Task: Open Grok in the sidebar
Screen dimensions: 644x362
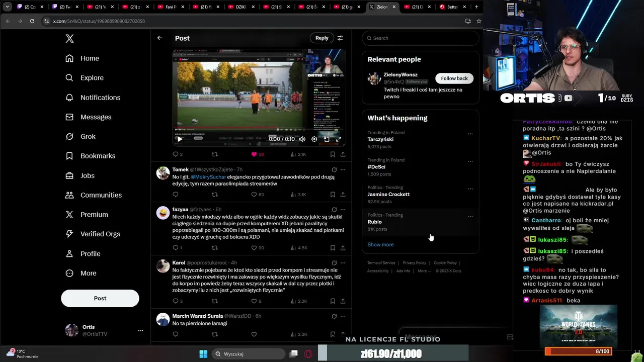Action: click(x=80, y=136)
